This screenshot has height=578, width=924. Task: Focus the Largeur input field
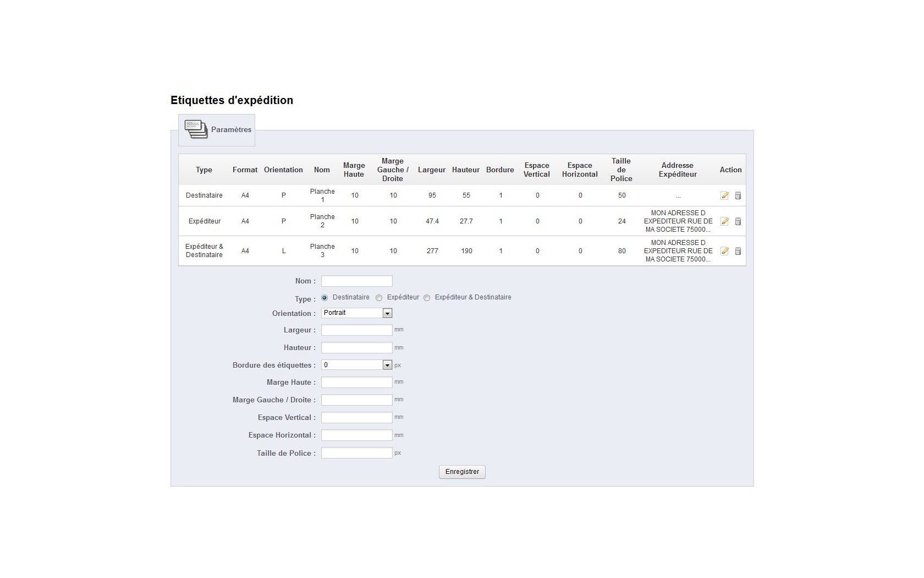click(356, 330)
